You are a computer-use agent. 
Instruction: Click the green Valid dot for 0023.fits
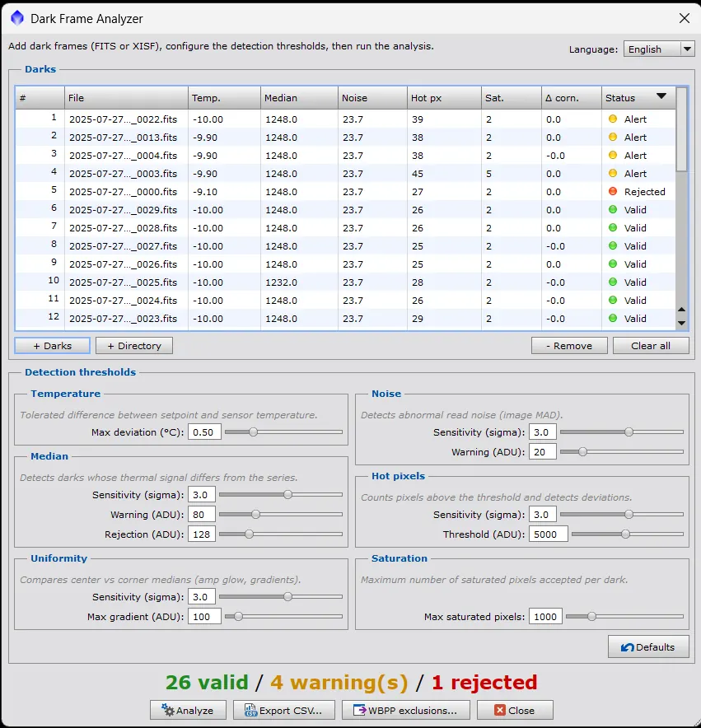tap(613, 318)
